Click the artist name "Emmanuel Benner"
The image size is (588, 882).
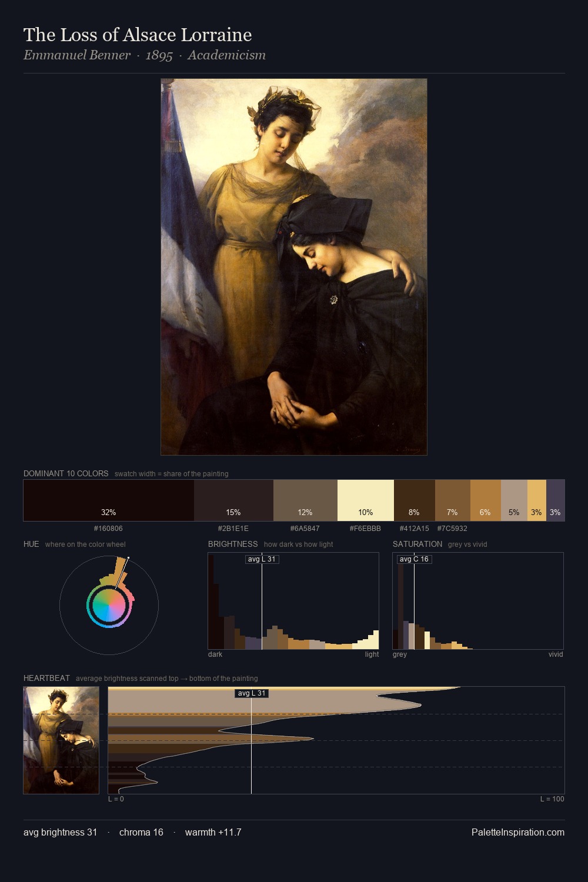(x=77, y=55)
